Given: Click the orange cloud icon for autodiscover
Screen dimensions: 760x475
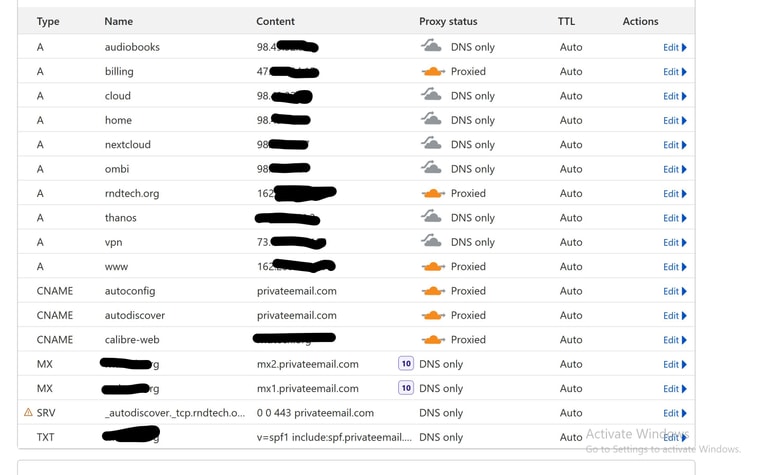Looking at the screenshot, I should [x=433, y=315].
